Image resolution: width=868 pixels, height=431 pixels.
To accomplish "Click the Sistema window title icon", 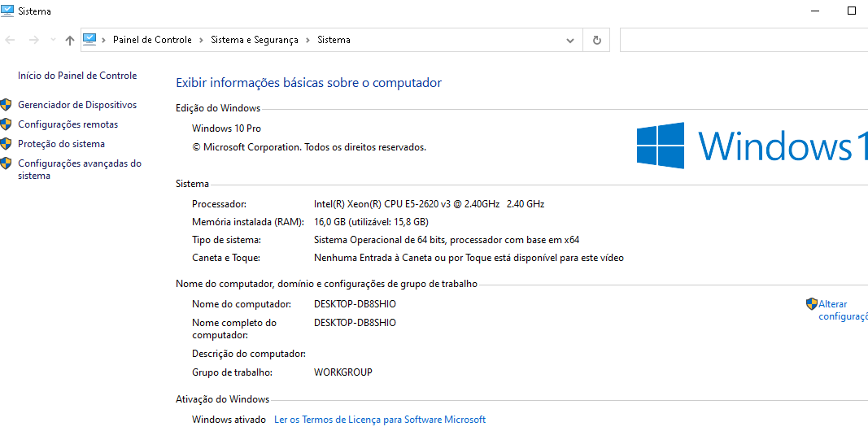I will [7, 11].
